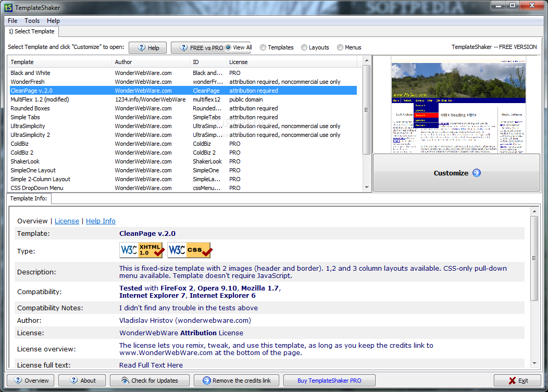548x392 pixels.
Task: Open the License link in Template Info
Action: (x=67, y=221)
